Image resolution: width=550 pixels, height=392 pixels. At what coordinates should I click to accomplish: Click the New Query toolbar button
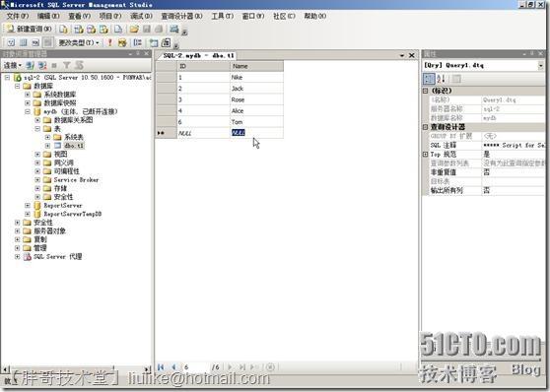(30, 30)
